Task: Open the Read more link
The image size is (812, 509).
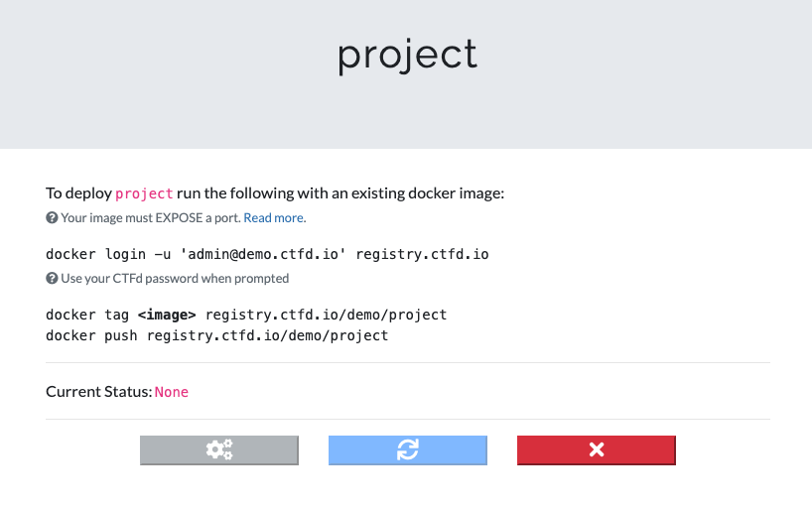Action: [x=275, y=217]
